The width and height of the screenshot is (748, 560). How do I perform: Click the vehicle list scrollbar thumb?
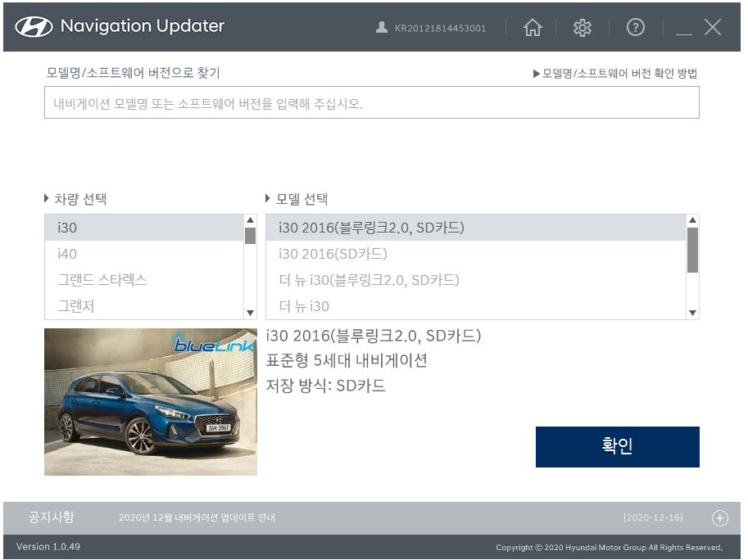pyautogui.click(x=250, y=236)
